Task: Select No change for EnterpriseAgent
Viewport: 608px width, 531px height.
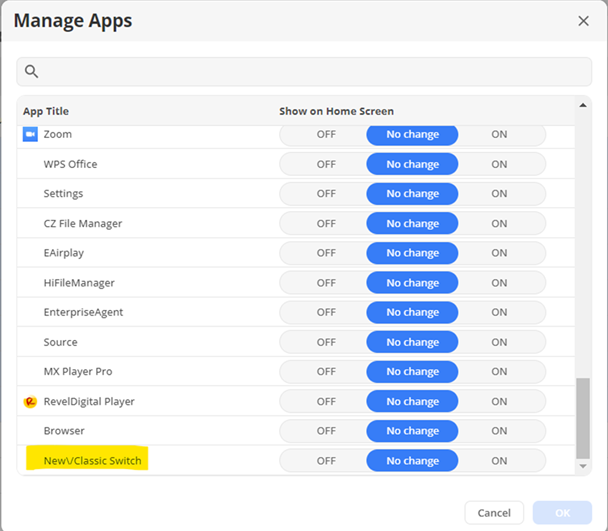Action: pyautogui.click(x=412, y=312)
